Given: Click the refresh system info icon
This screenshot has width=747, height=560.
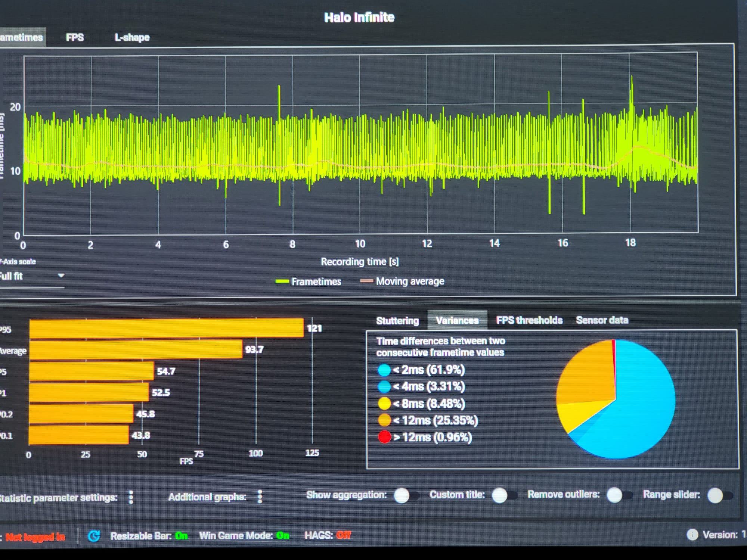Looking at the screenshot, I should click(94, 536).
